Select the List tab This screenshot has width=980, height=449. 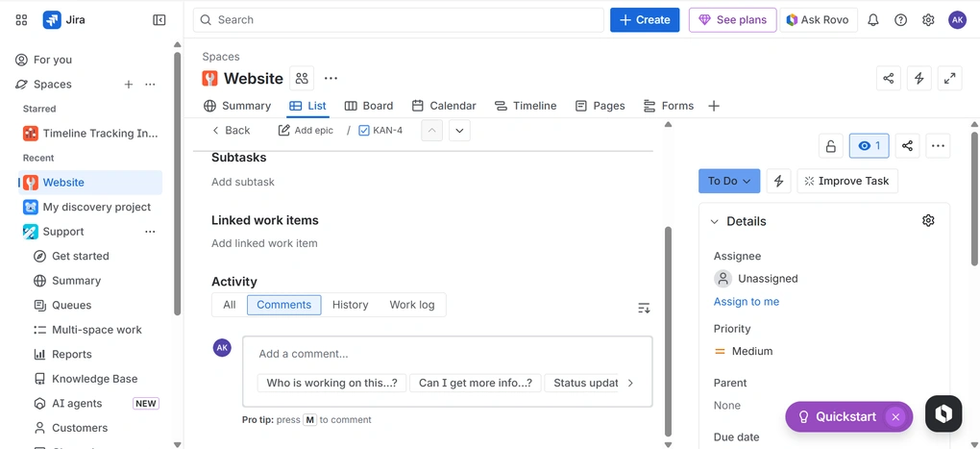pos(308,106)
